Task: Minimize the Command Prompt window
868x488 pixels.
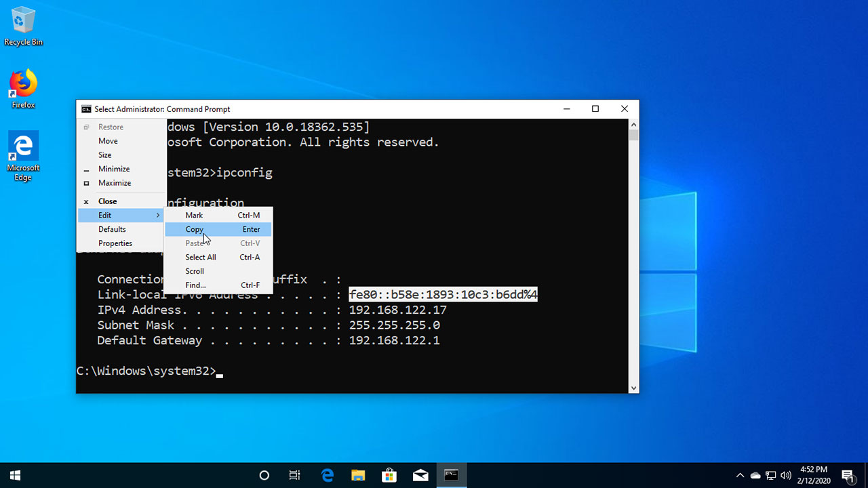Action: pyautogui.click(x=566, y=109)
